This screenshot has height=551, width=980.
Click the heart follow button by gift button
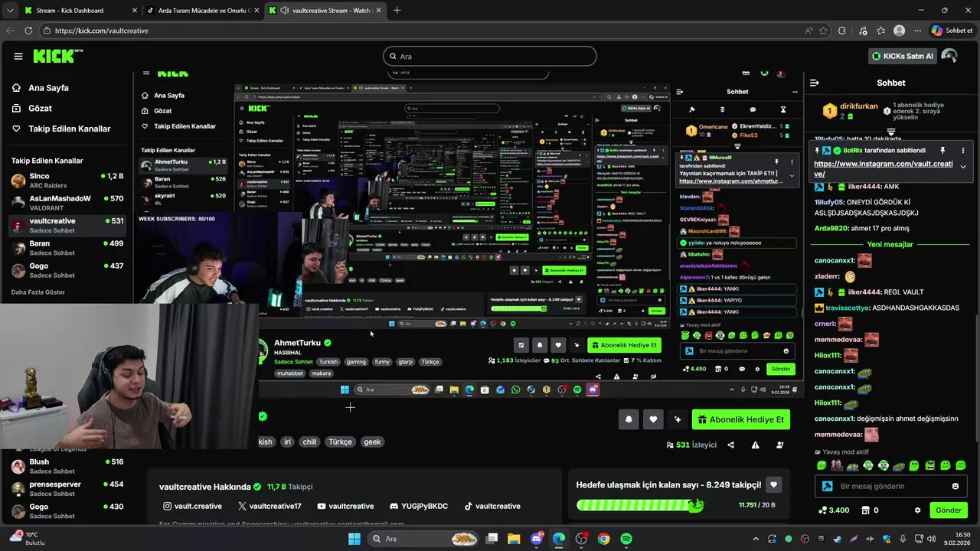click(x=653, y=419)
